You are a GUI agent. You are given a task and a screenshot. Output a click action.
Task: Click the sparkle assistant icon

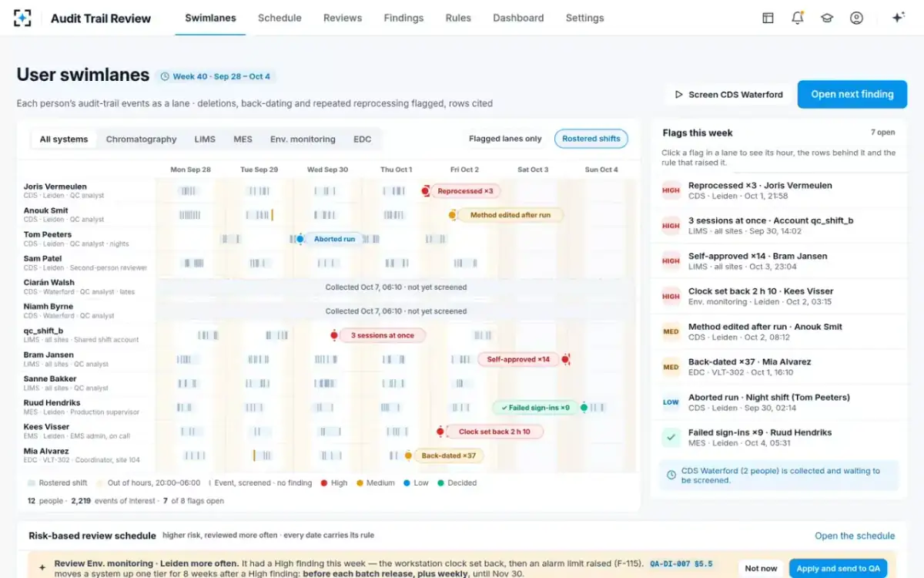coord(898,18)
